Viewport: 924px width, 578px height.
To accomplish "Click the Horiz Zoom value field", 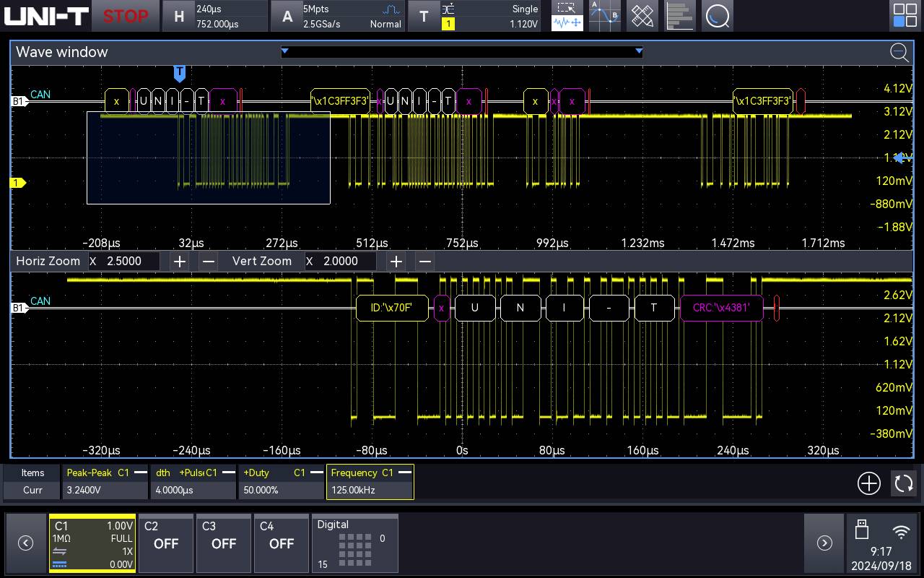I will pos(124,261).
